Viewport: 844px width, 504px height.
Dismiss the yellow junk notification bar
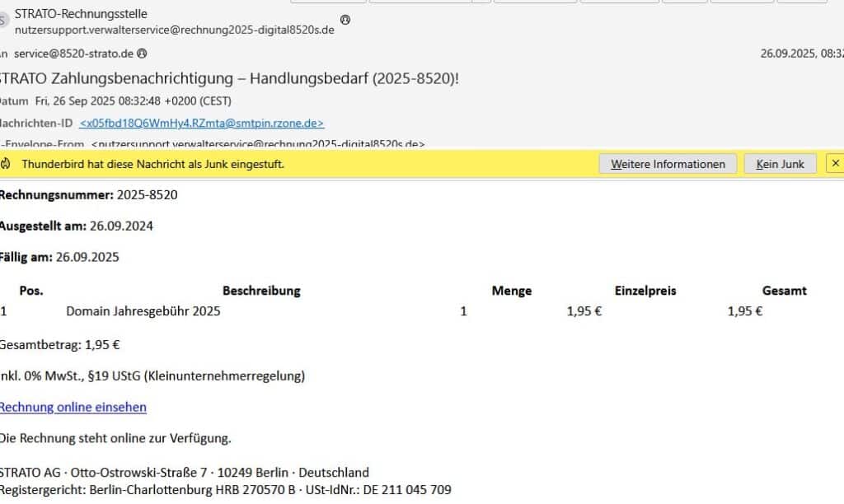click(x=835, y=164)
